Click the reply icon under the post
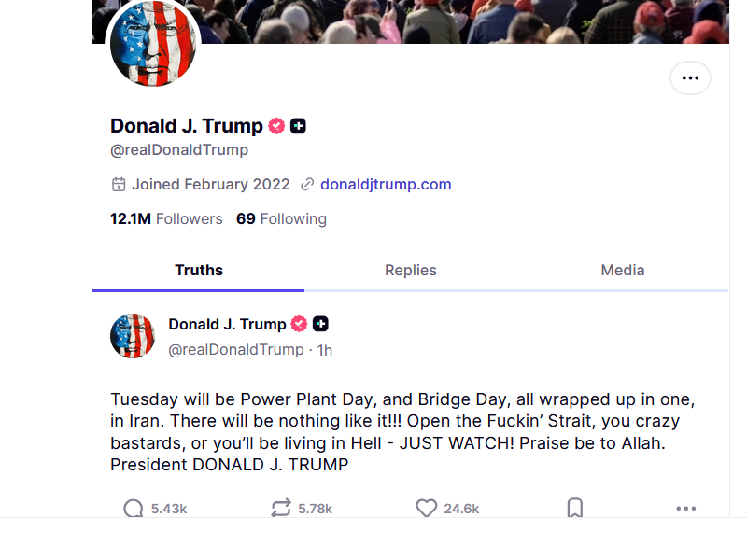Viewport: 747px width, 560px height. click(x=134, y=508)
